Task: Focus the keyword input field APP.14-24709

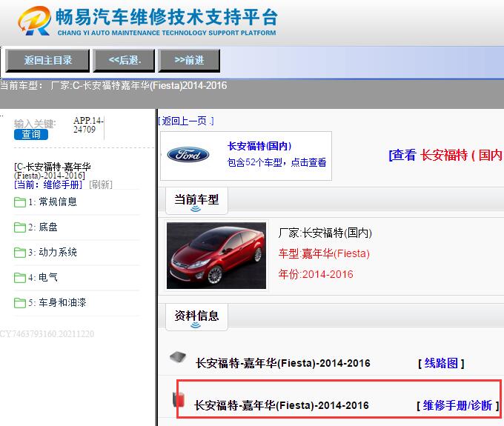Action: pyautogui.click(x=88, y=125)
